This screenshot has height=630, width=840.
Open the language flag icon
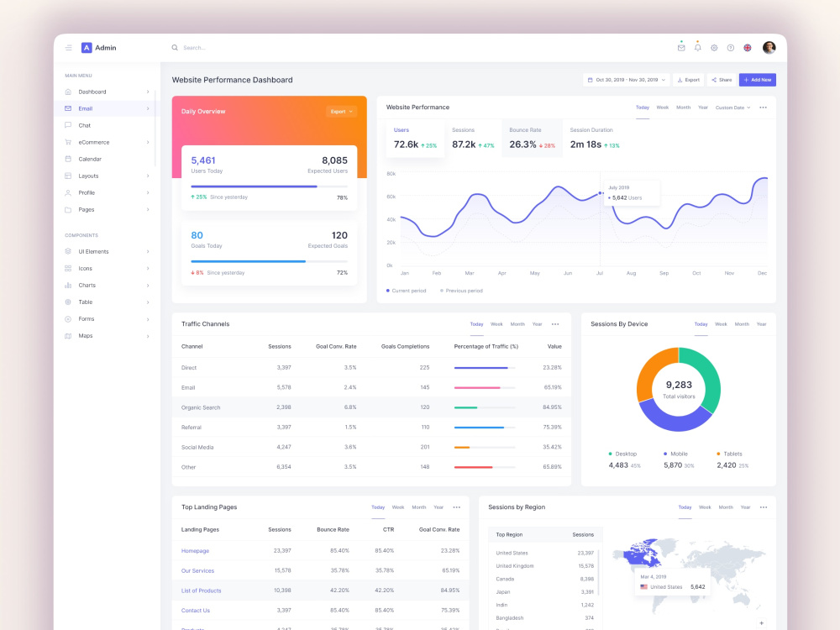[748, 48]
